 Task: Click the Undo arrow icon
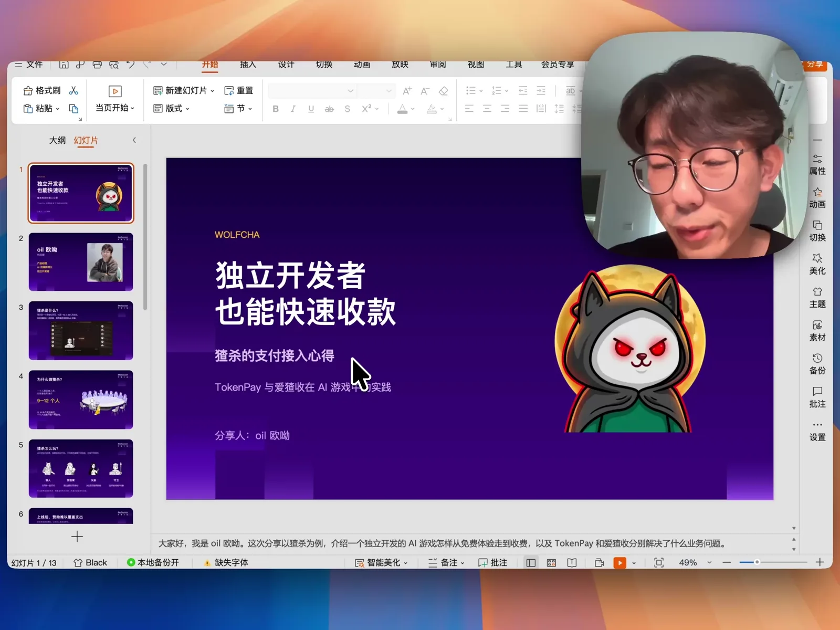[x=131, y=65]
